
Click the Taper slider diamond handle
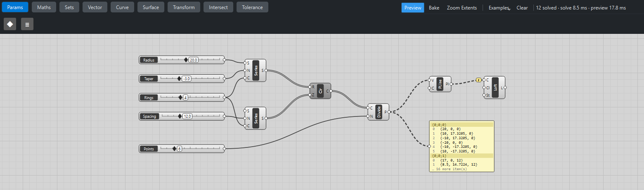[179, 78]
